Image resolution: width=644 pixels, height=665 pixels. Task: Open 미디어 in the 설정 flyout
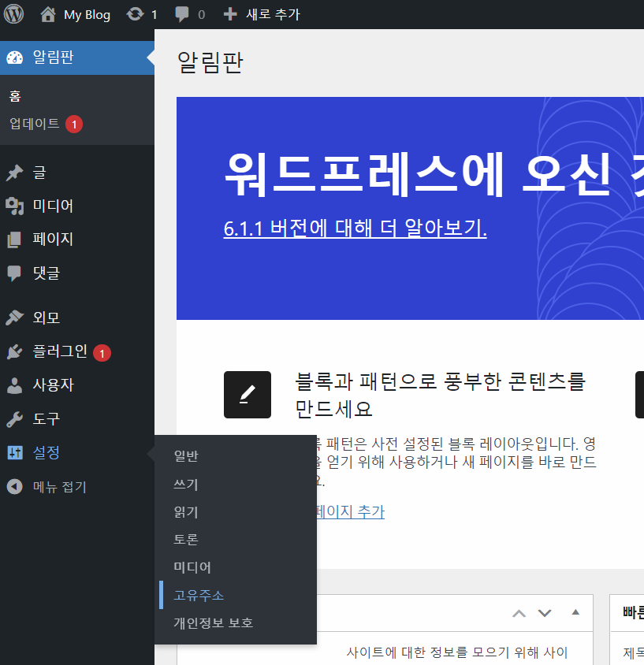(x=192, y=567)
